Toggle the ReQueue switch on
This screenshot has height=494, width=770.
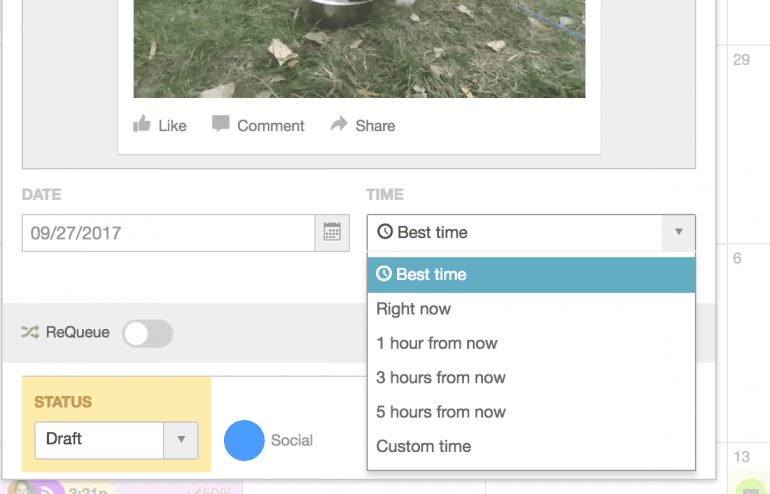(147, 334)
